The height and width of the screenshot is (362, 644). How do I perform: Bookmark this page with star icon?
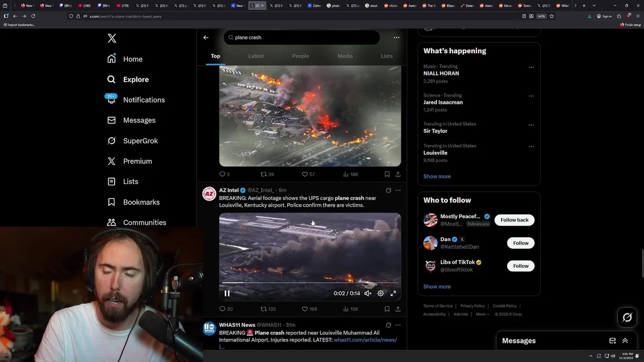551,16
